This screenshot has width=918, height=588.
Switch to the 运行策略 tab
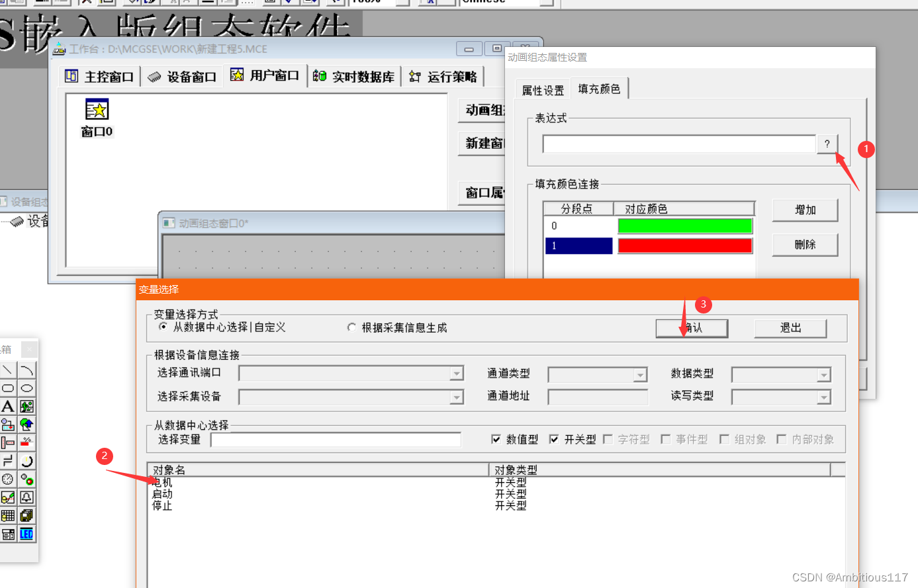coord(443,77)
